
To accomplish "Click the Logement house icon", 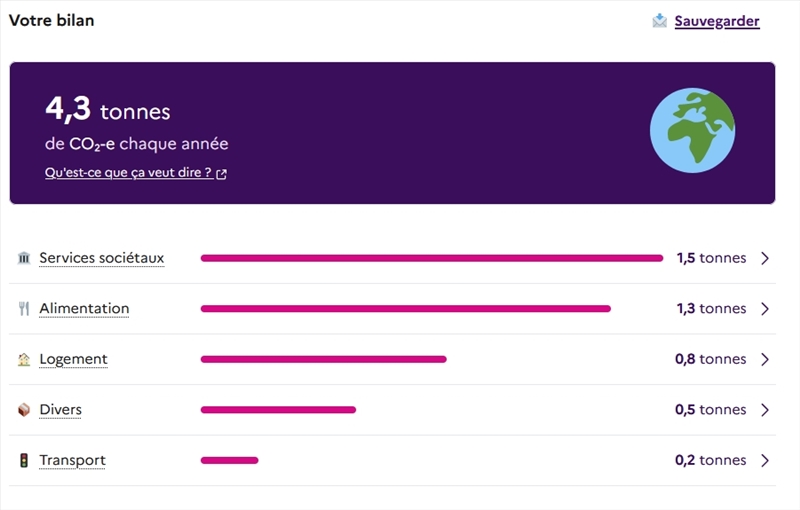I will pos(24,359).
